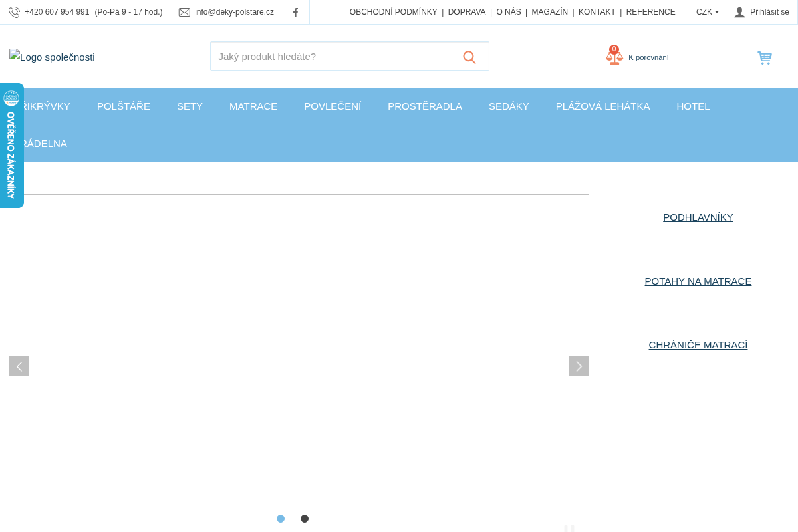Open the Magazín link
Image resolution: width=798 pixels, height=532 pixels.
click(x=550, y=12)
